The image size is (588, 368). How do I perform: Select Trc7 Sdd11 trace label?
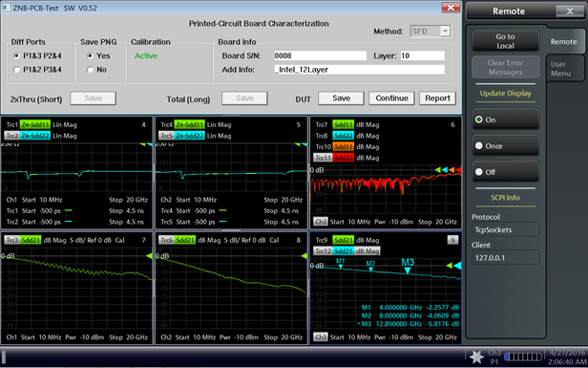pyautogui.click(x=334, y=124)
